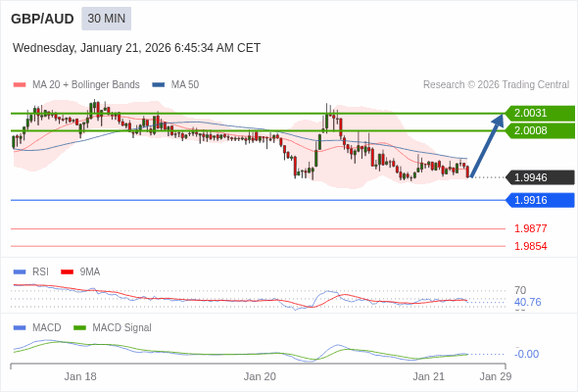Image resolution: width=578 pixels, height=392 pixels.
Task: Click the MACD Signal legend label
Action: [x=121, y=328]
